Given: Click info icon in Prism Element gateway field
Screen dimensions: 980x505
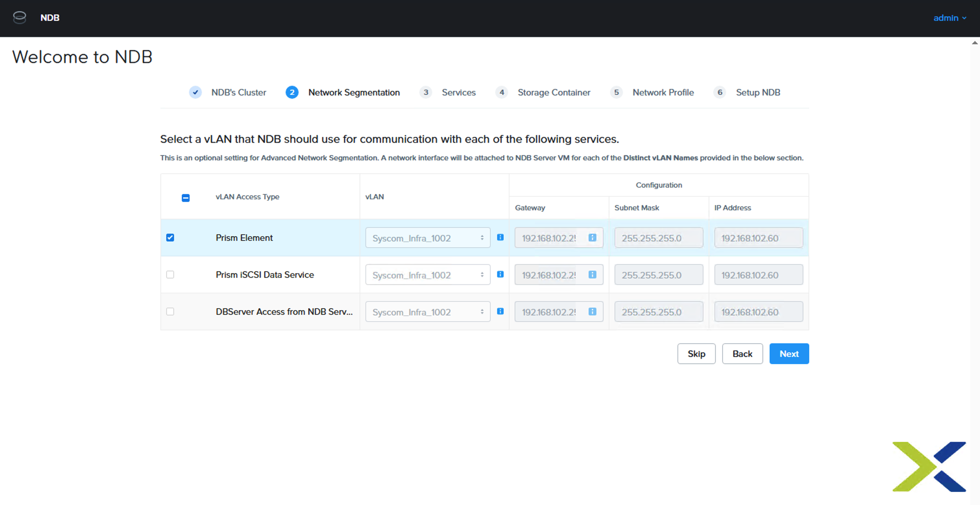Looking at the screenshot, I should [x=592, y=238].
